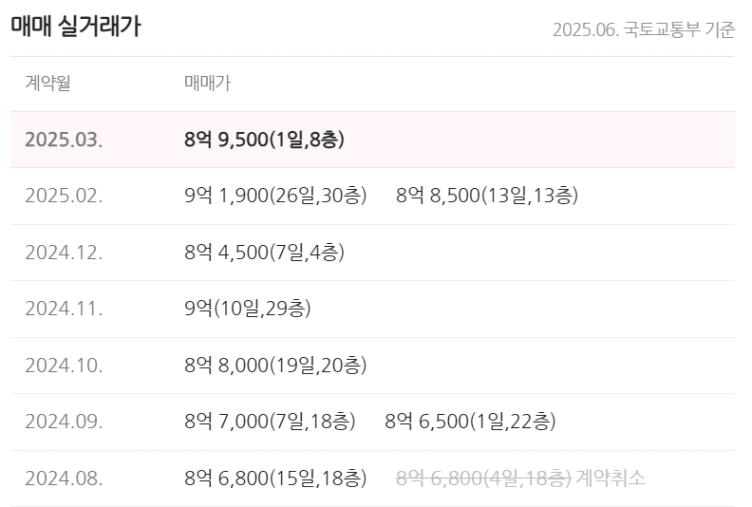Select the 2024.11. month label

[64, 308]
